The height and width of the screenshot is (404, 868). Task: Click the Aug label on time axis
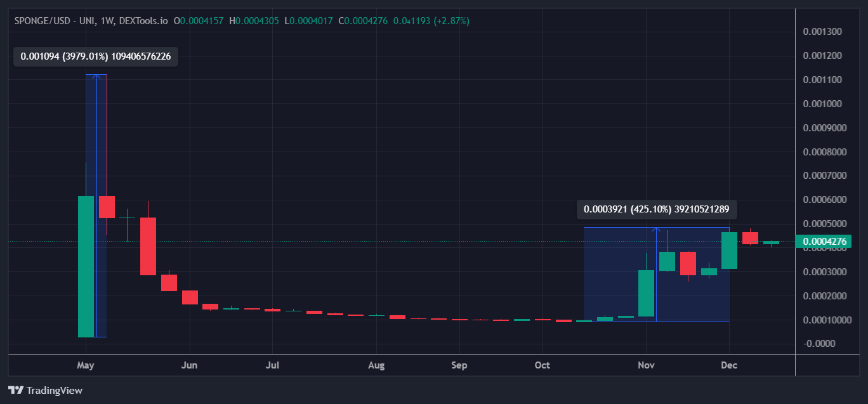[376, 365]
